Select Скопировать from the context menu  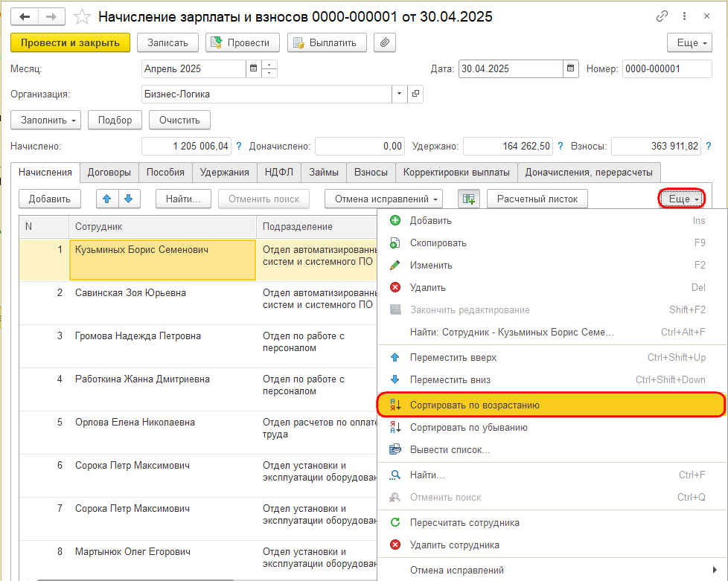552,243
